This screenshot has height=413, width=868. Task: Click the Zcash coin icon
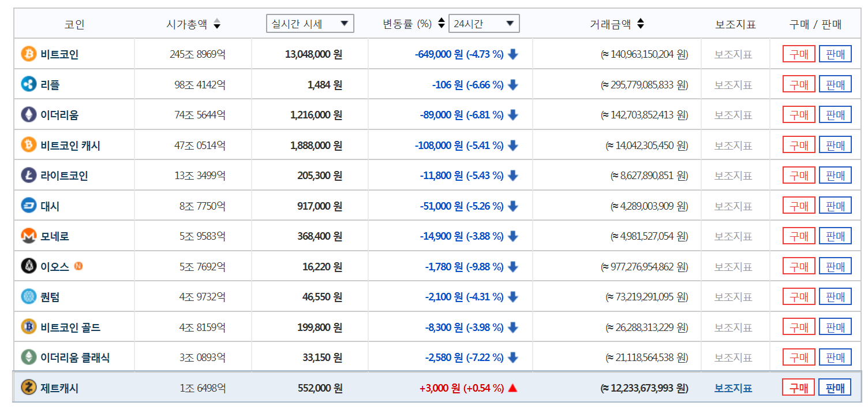pyautogui.click(x=28, y=388)
